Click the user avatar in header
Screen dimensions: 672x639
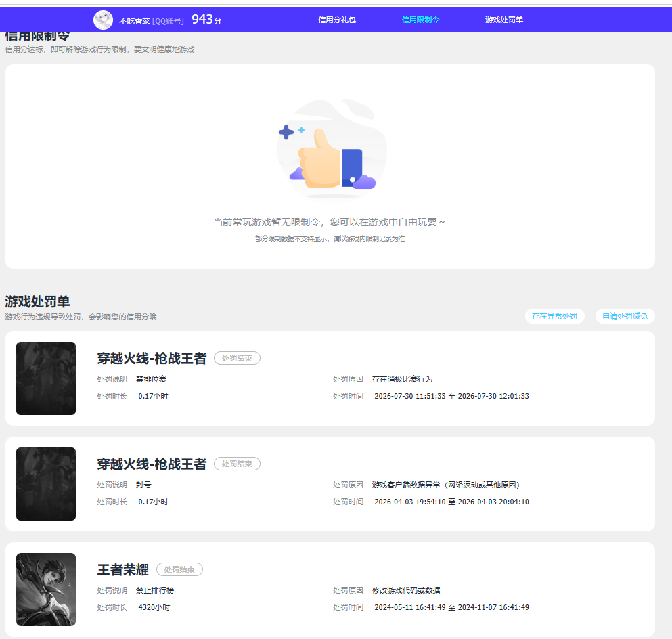click(x=104, y=20)
